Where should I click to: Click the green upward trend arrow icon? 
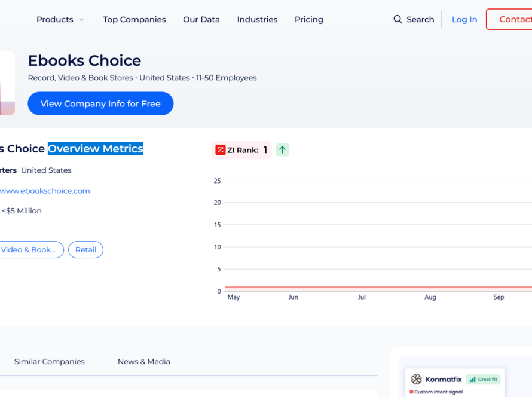(x=282, y=149)
